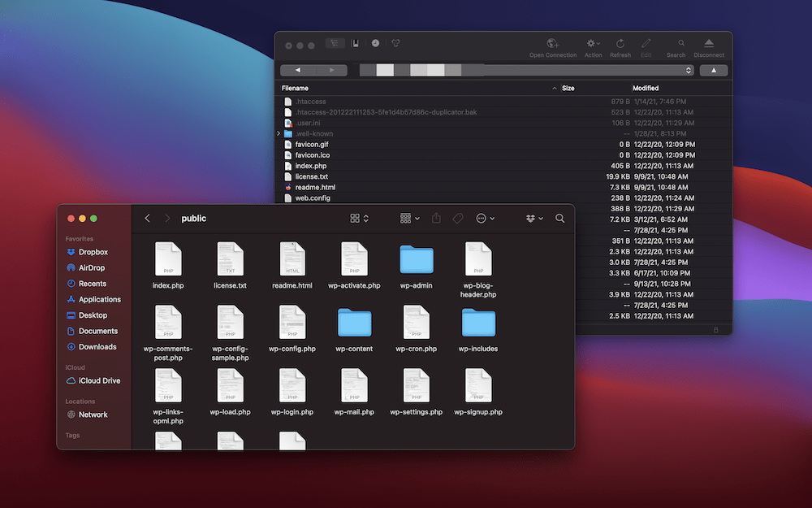Click the Open Connection globe icon
Viewport: 812px width, 508px height.
click(553, 43)
